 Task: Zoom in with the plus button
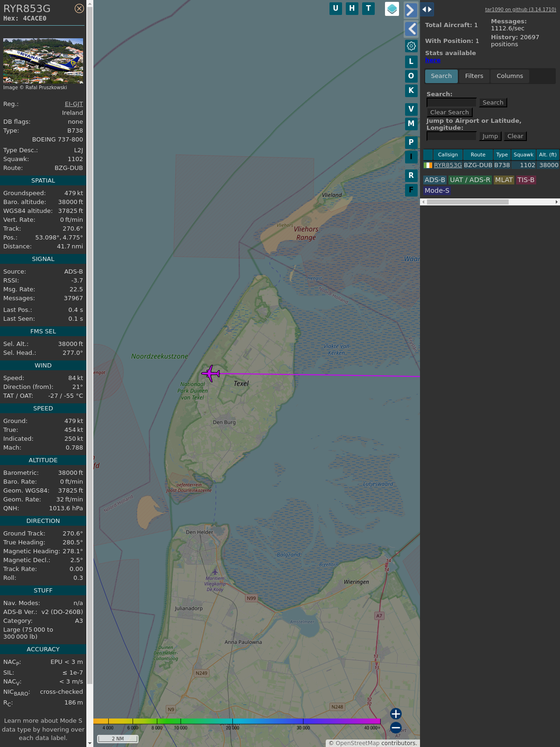click(x=396, y=714)
